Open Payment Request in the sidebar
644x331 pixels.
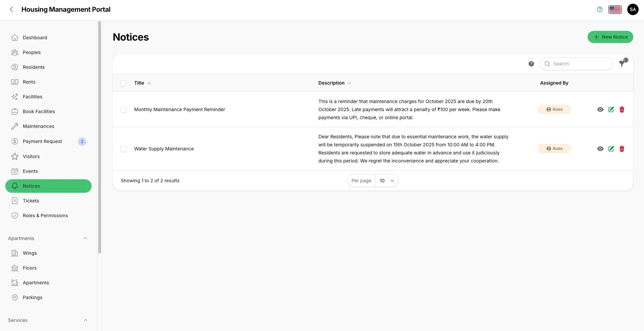(42, 141)
